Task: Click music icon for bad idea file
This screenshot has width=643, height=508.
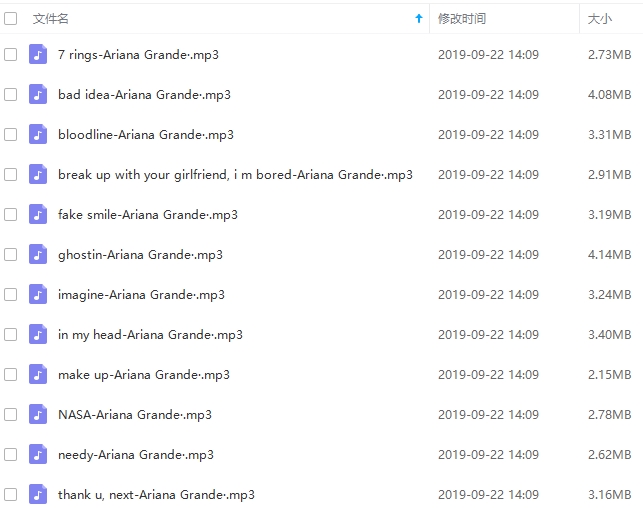Action: point(38,95)
